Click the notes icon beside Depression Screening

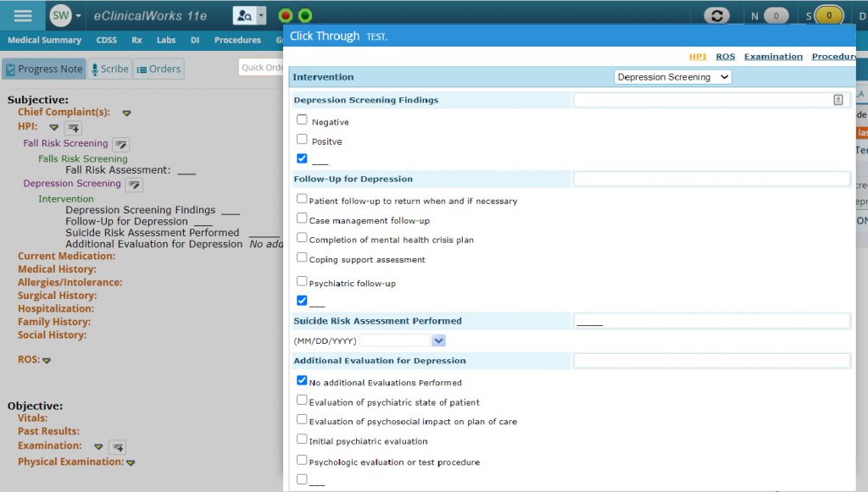[x=132, y=184]
